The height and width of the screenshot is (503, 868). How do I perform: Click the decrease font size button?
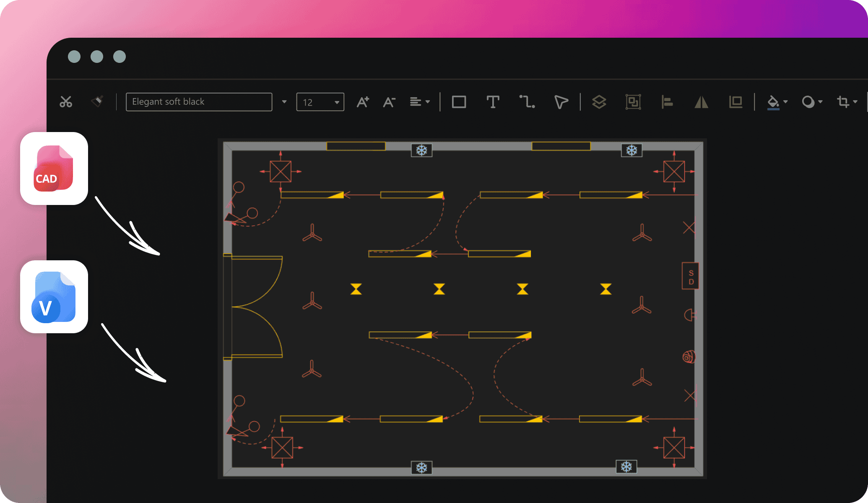click(x=390, y=101)
